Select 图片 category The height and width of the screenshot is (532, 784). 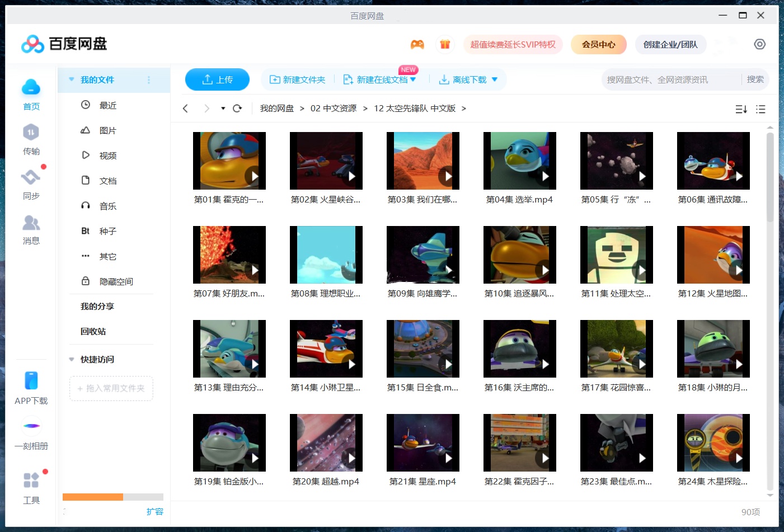click(x=108, y=130)
